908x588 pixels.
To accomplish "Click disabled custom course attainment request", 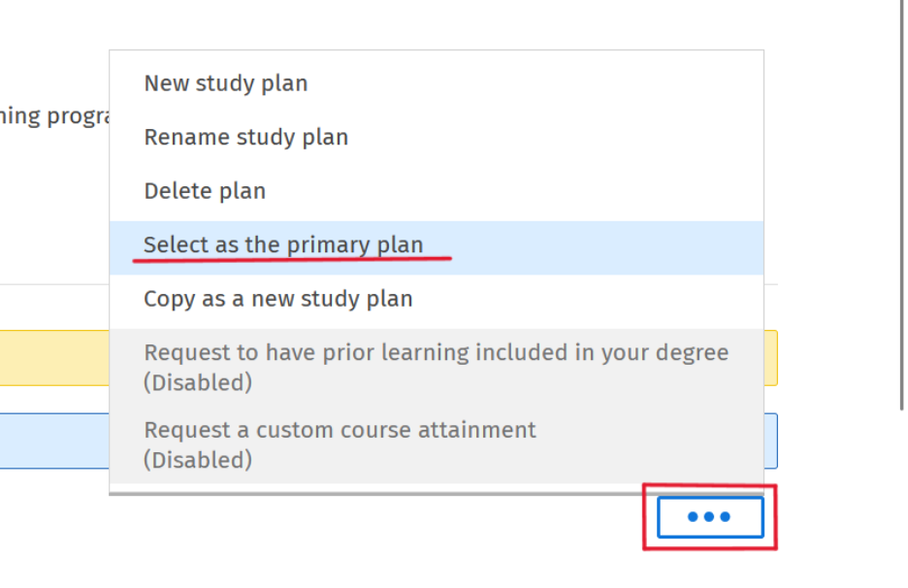I will click(436, 444).
